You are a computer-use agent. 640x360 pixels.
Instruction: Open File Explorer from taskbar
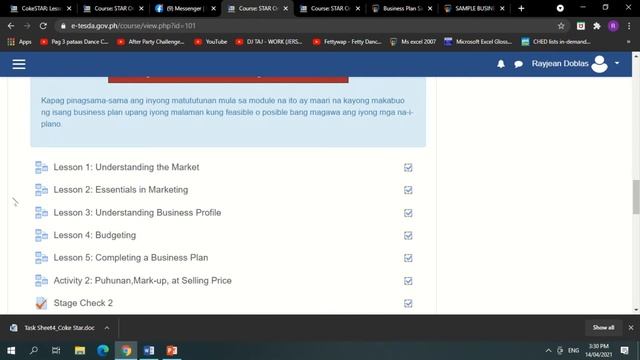(x=80, y=351)
